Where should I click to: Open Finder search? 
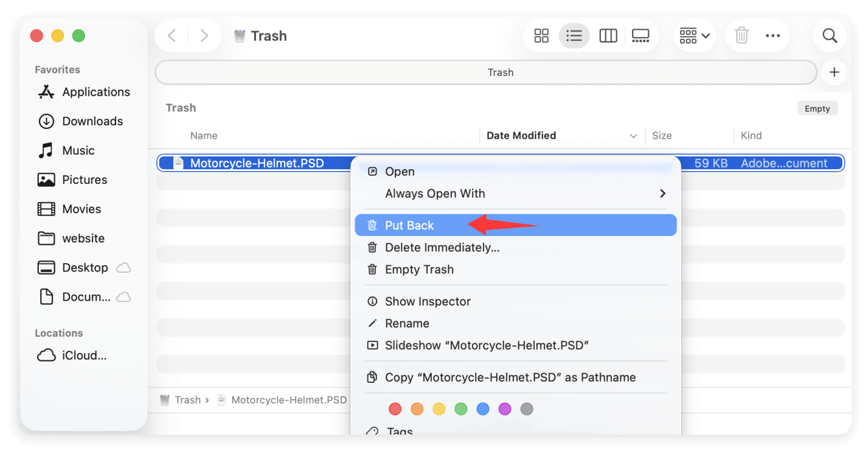(x=829, y=35)
